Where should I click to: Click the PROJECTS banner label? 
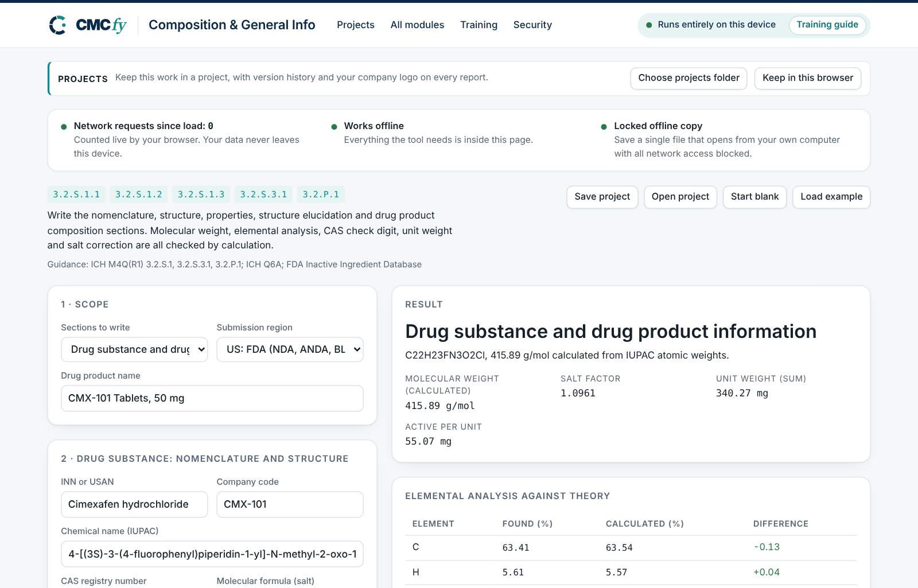(83, 79)
